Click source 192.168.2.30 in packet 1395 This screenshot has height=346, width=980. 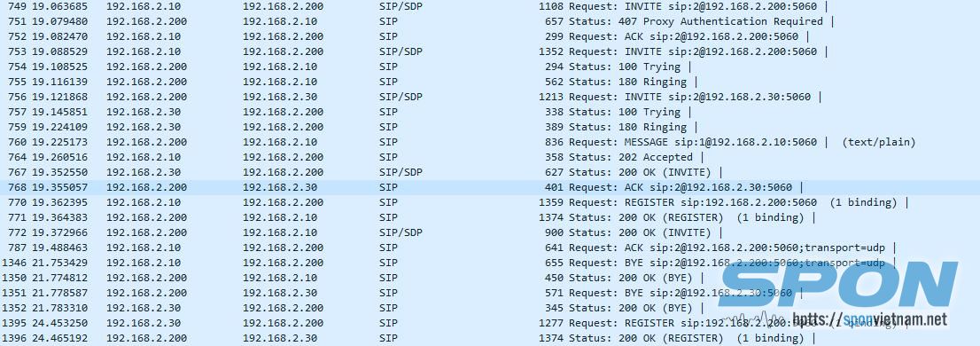point(144,323)
